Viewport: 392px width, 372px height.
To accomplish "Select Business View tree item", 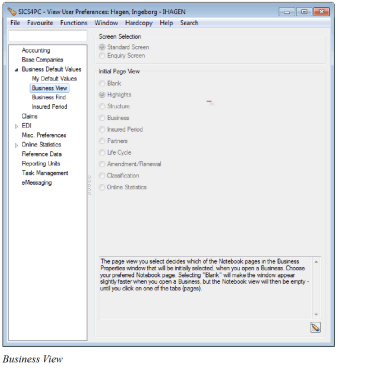I will pos(50,88).
